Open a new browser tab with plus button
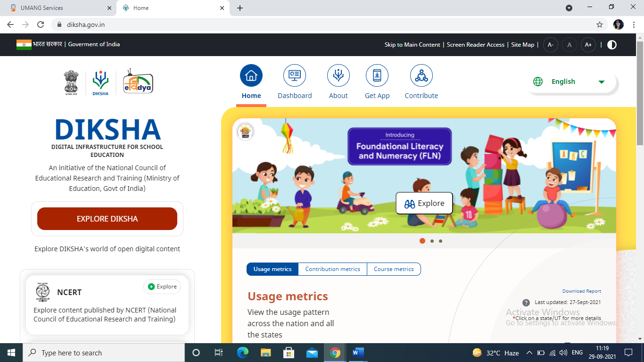The width and height of the screenshot is (644, 362). pos(240,8)
